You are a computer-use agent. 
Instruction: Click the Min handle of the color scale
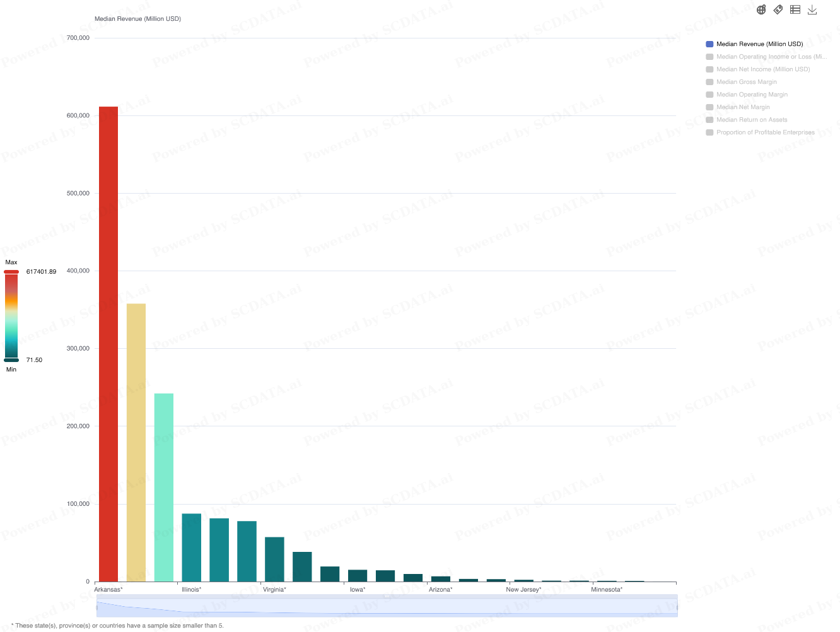point(11,360)
